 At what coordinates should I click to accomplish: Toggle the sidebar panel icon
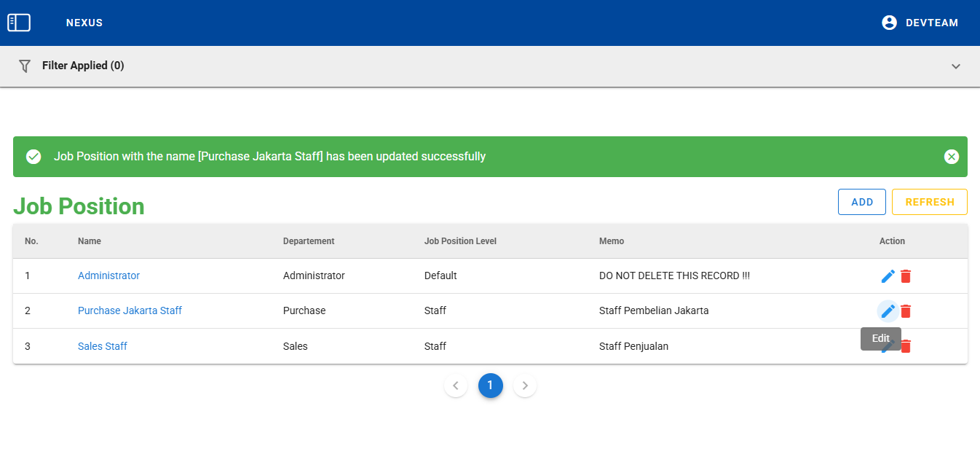pyautogui.click(x=19, y=23)
